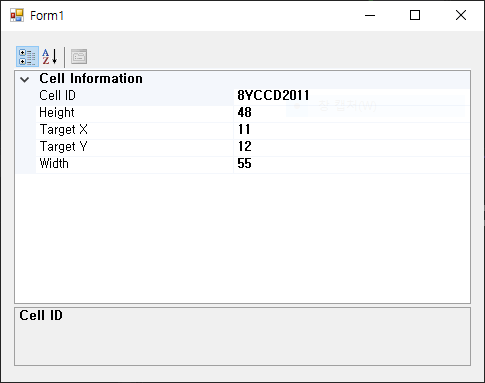485x383 pixels.
Task: Minimize the Form1 window
Action: (370, 15)
